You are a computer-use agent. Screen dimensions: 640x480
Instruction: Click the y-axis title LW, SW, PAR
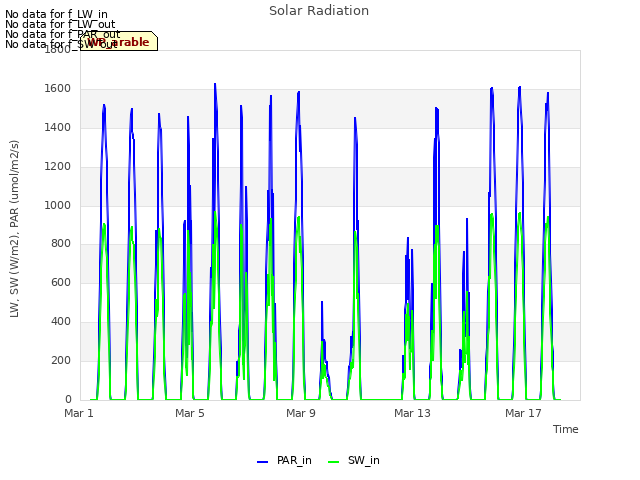[14, 229]
